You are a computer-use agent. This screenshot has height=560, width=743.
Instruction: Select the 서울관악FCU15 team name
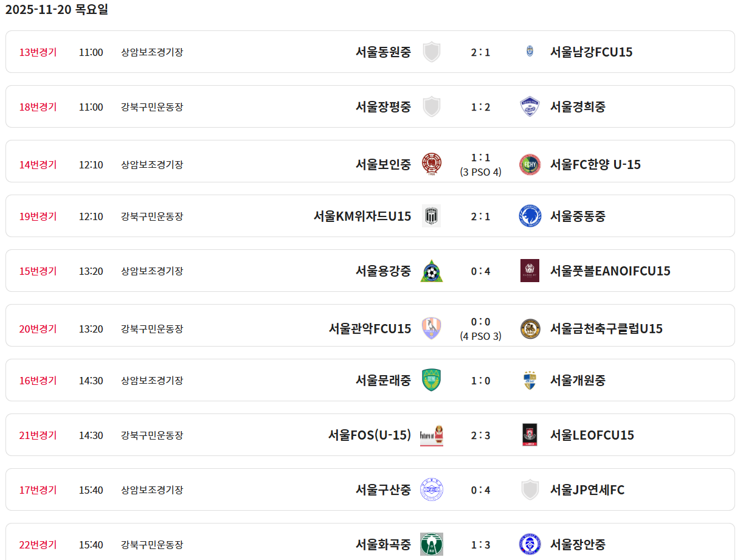tap(370, 328)
